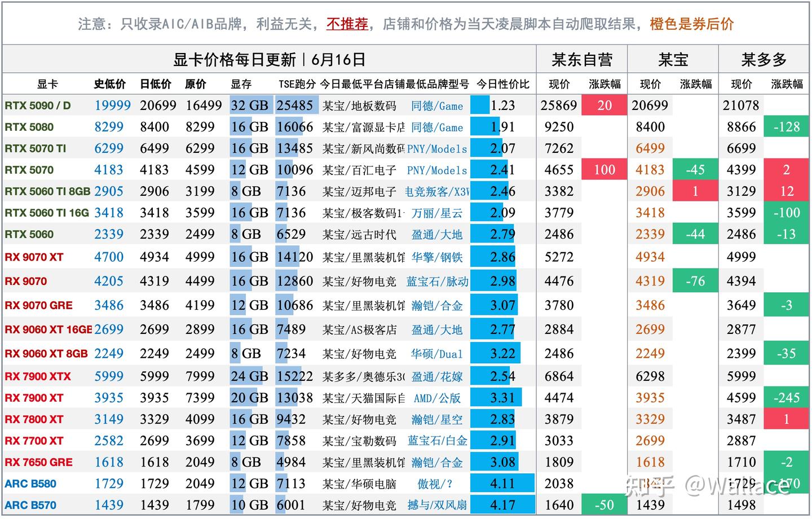Viewport: 812px width, 519px height.
Task: Click brand model 万丽/星云
Action: (437, 213)
